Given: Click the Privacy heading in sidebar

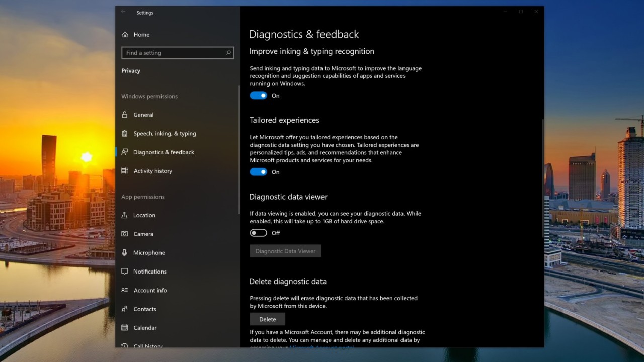Looking at the screenshot, I should tap(131, 71).
